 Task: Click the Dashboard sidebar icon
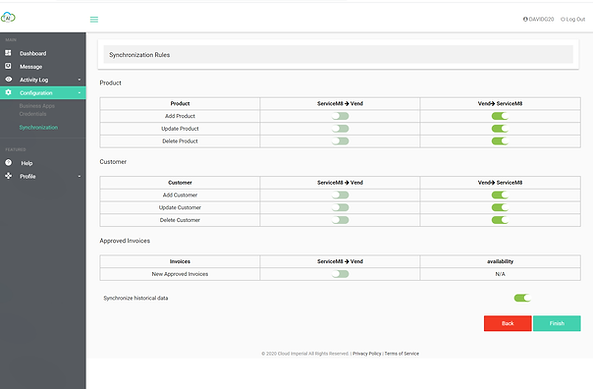8,53
